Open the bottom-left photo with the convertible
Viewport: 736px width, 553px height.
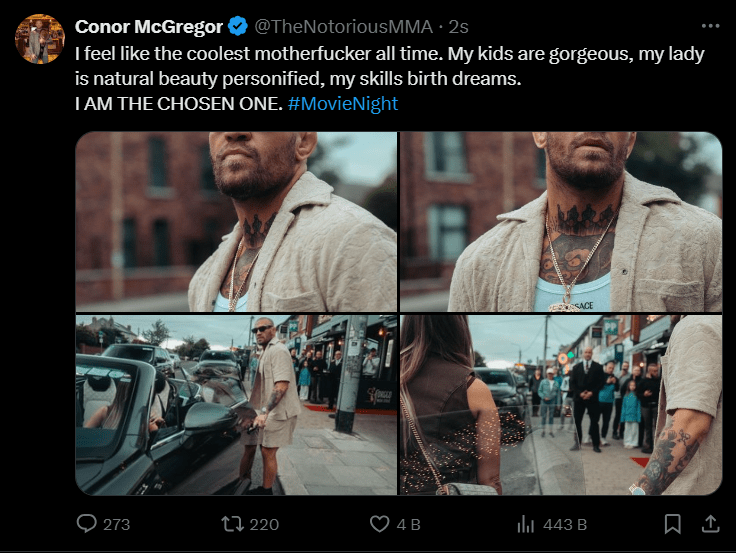click(x=236, y=405)
